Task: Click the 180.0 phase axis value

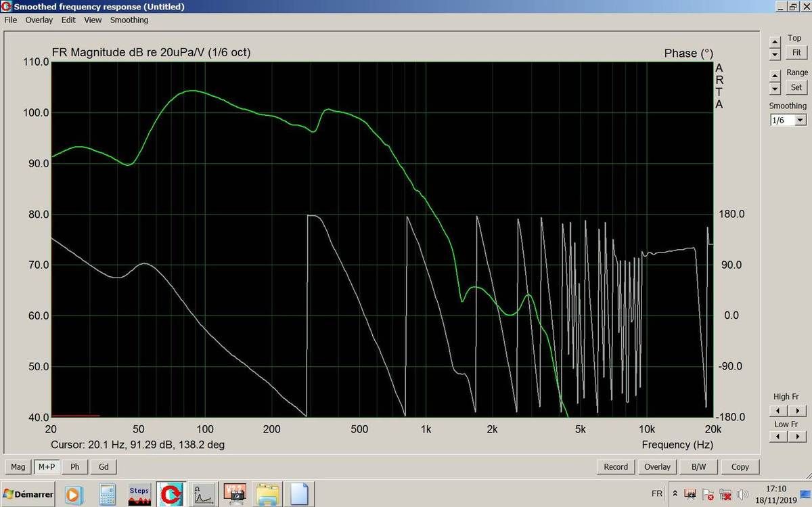Action: pyautogui.click(x=731, y=214)
